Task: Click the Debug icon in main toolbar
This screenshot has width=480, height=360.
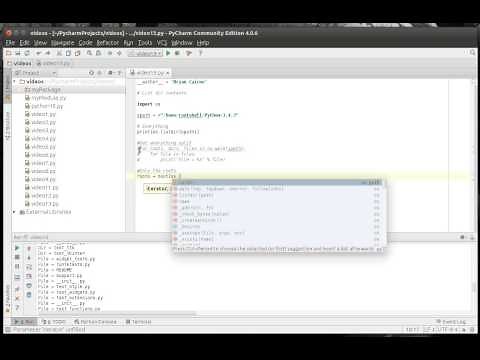Action: (x=178, y=53)
